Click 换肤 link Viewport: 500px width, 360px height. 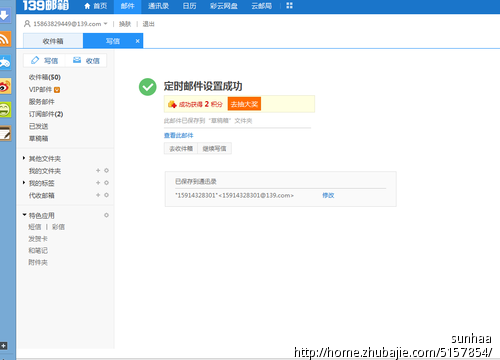click(125, 24)
